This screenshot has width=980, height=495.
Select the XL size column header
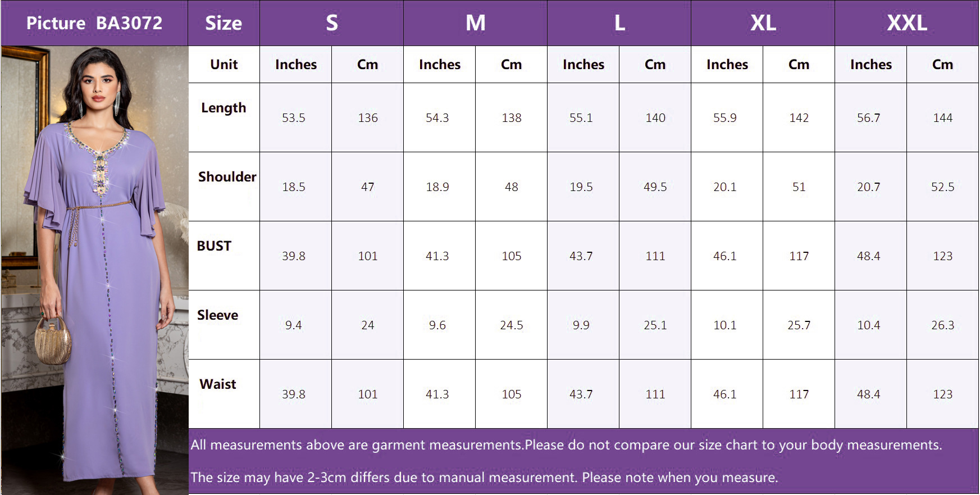(x=763, y=23)
